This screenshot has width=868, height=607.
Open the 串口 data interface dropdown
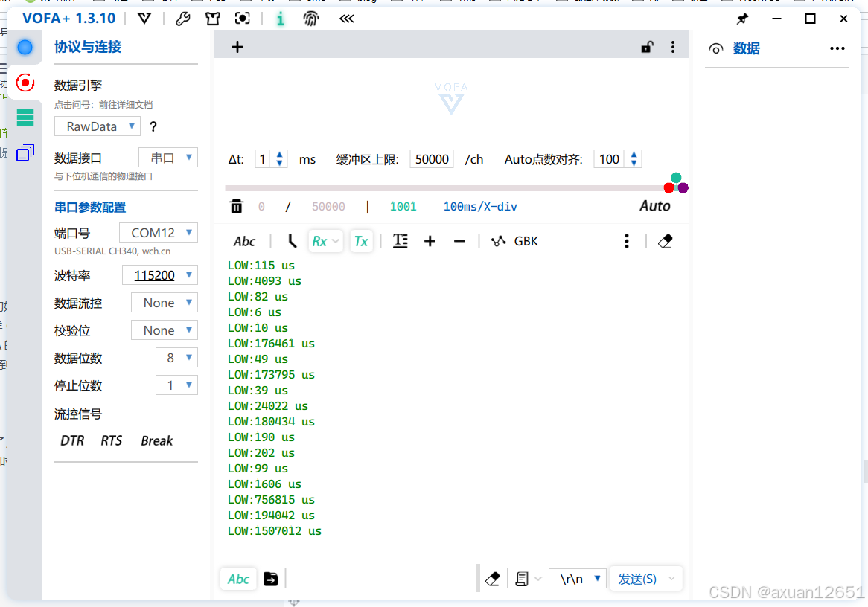168,158
